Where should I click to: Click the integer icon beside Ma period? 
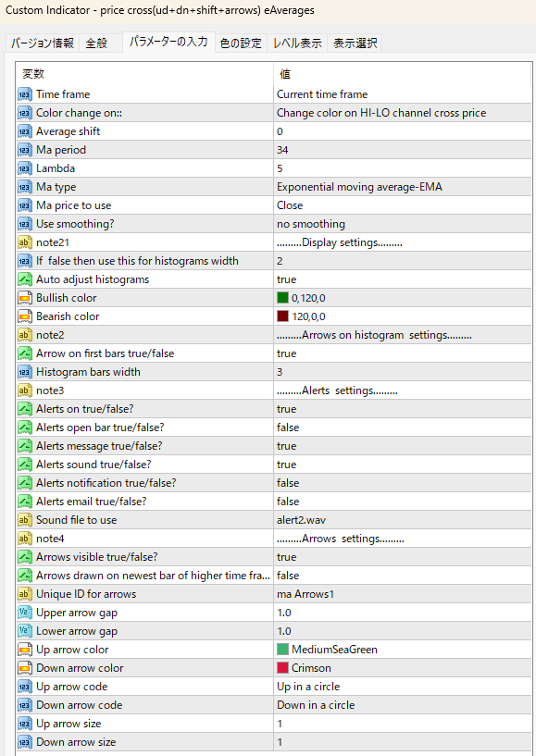(x=25, y=150)
